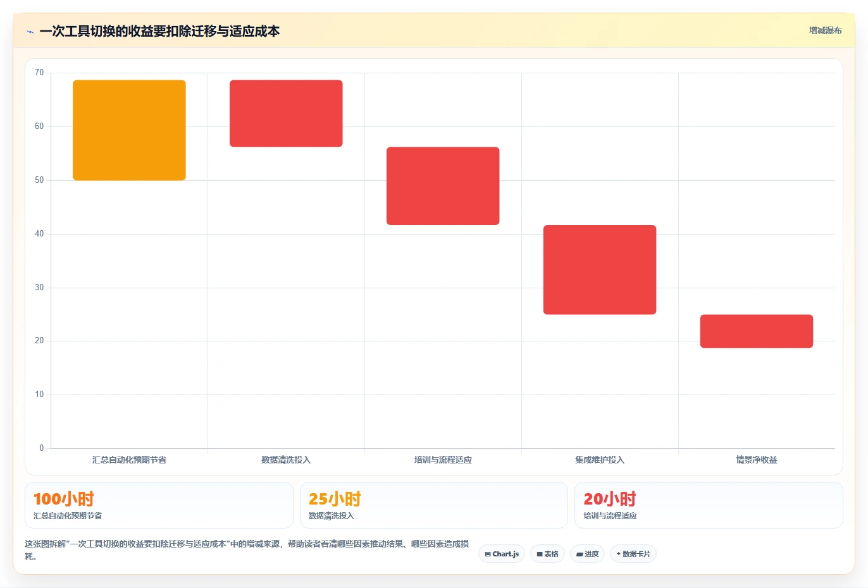Click the y-axis value 70

(x=39, y=73)
